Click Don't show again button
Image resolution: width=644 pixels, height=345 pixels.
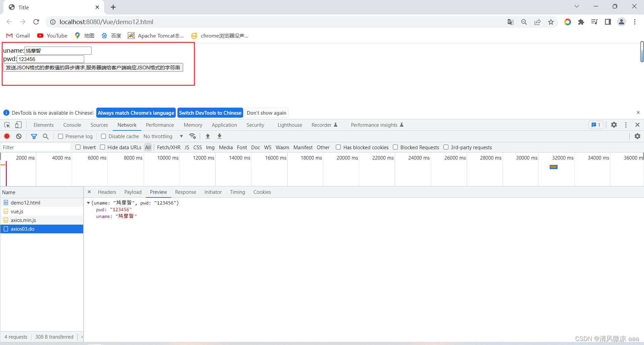coord(267,113)
